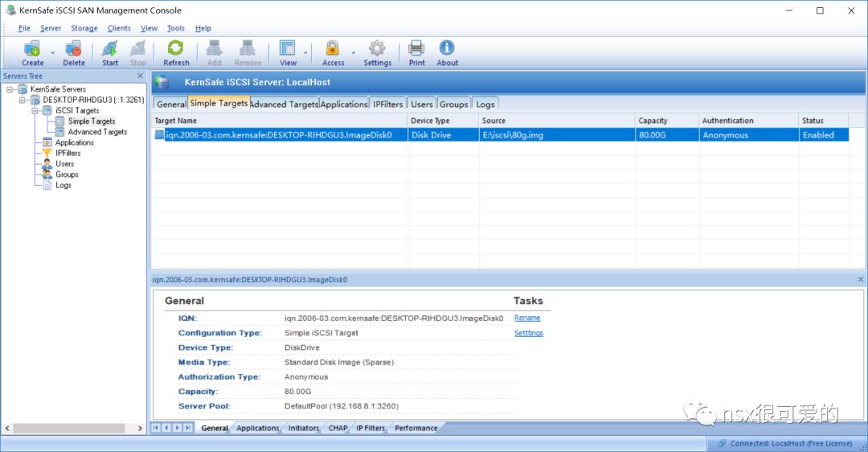The height and width of the screenshot is (452, 868).
Task: Click the scroll right arrow in servers tree
Action: tap(140, 428)
